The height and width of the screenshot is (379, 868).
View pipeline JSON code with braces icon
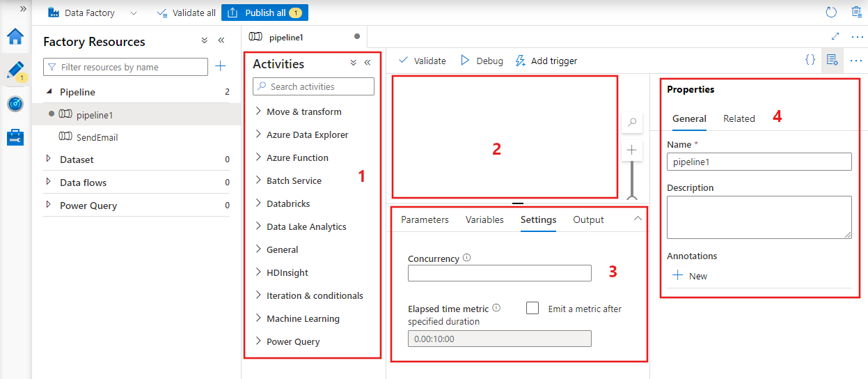[810, 61]
